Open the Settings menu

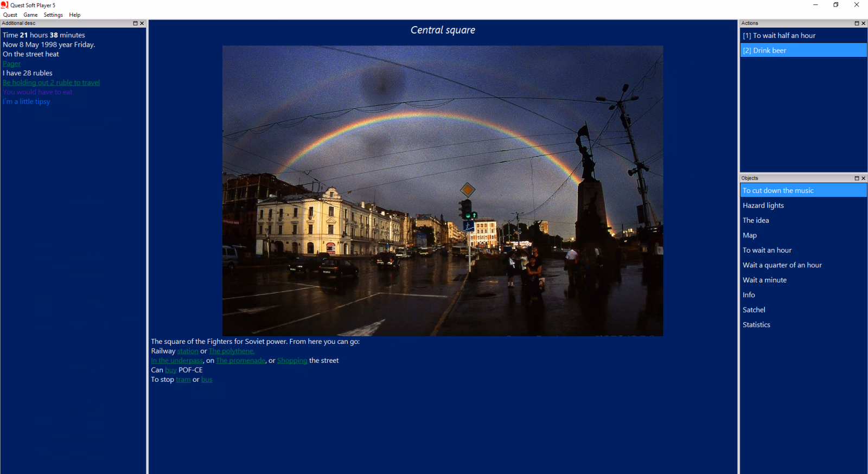point(53,15)
